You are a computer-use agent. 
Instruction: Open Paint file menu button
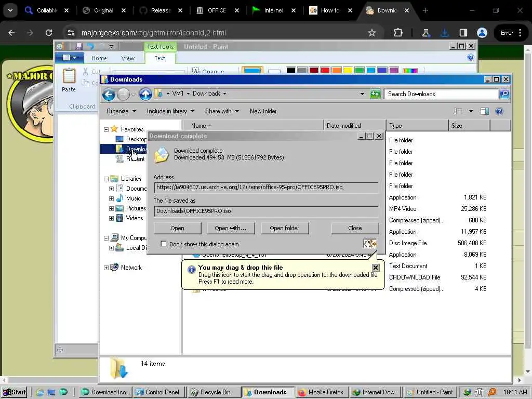click(70, 58)
